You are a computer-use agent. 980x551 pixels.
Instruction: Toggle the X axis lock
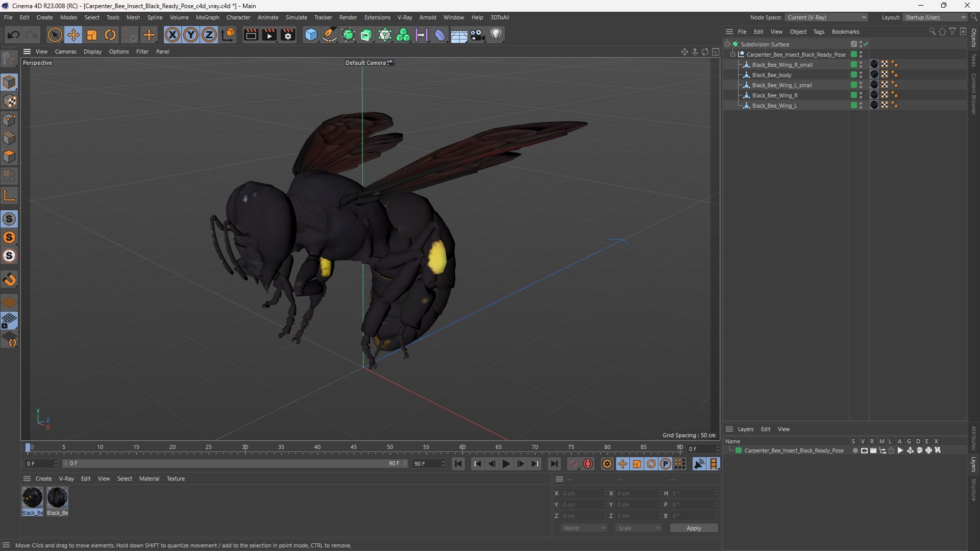tap(173, 35)
